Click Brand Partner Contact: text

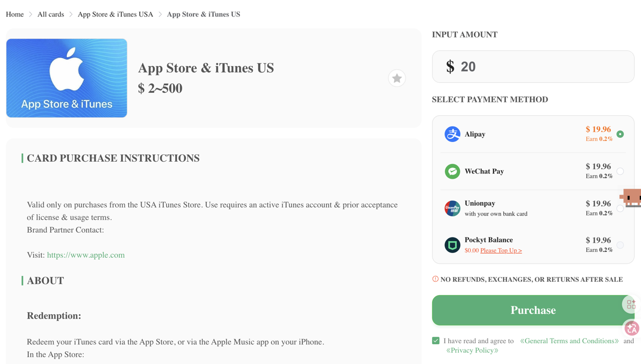[65, 230]
